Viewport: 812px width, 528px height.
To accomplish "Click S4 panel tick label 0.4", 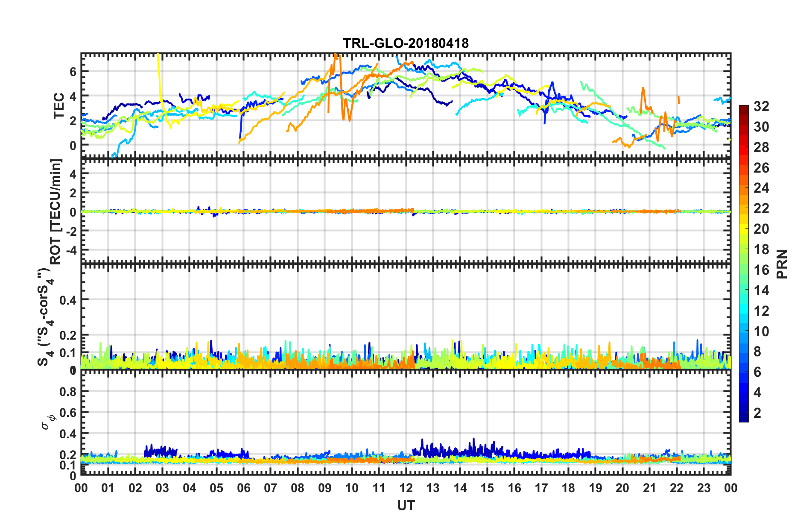I will (x=67, y=300).
